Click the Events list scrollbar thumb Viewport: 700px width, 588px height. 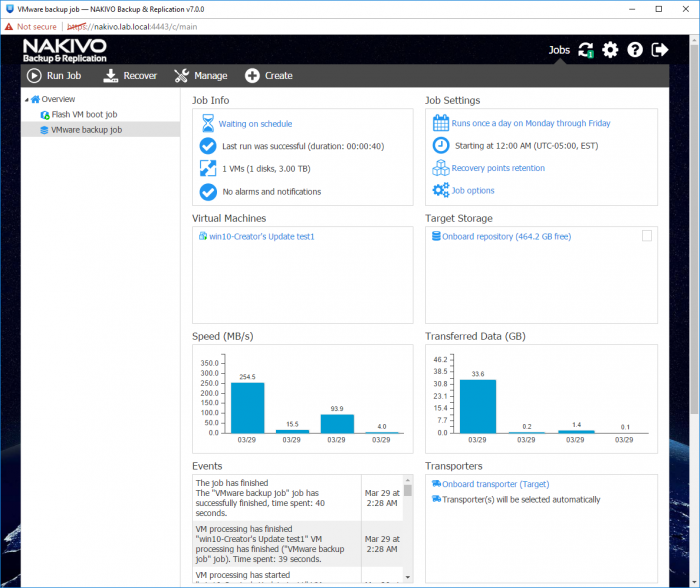click(x=408, y=491)
